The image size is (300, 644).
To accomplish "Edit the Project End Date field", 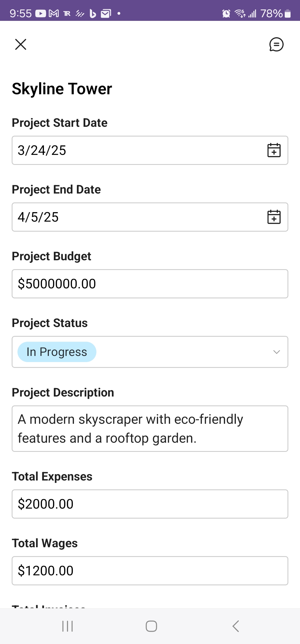I will (x=133, y=217).
